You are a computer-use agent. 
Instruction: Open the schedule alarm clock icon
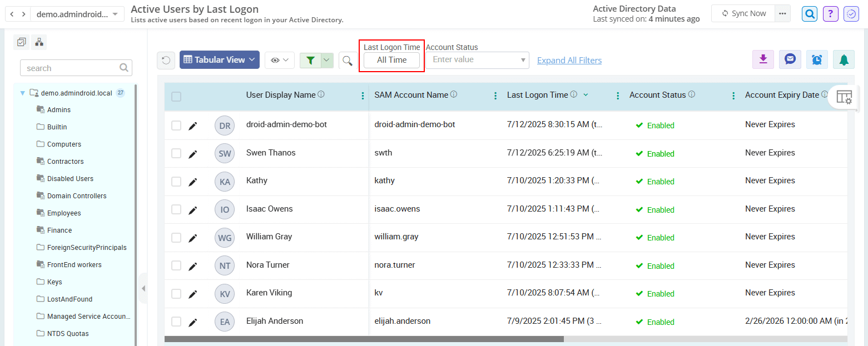click(x=817, y=59)
